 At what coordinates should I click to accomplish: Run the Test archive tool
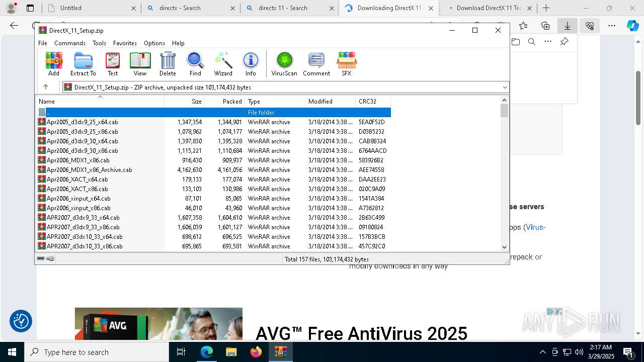click(x=113, y=64)
